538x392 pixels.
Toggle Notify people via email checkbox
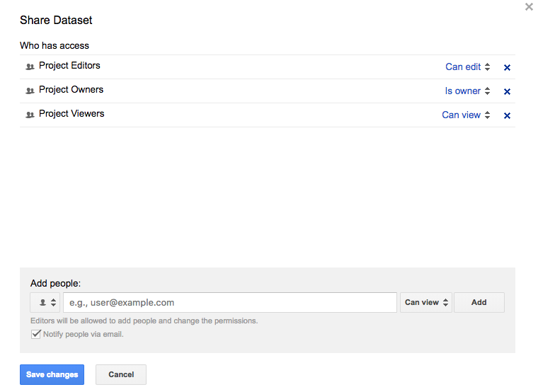[36, 334]
